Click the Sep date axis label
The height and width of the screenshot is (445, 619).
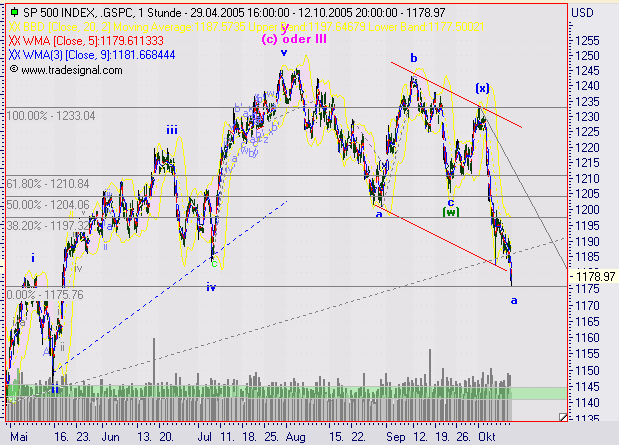coord(396,437)
